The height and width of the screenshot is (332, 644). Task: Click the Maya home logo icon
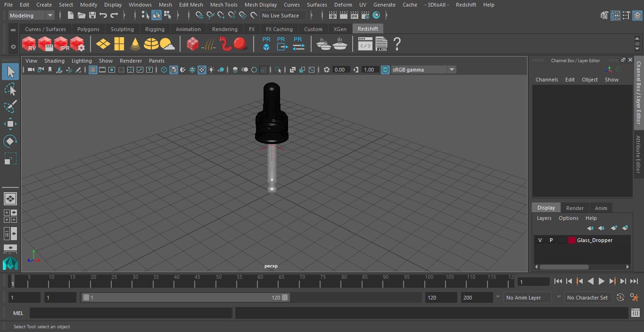pos(10,263)
